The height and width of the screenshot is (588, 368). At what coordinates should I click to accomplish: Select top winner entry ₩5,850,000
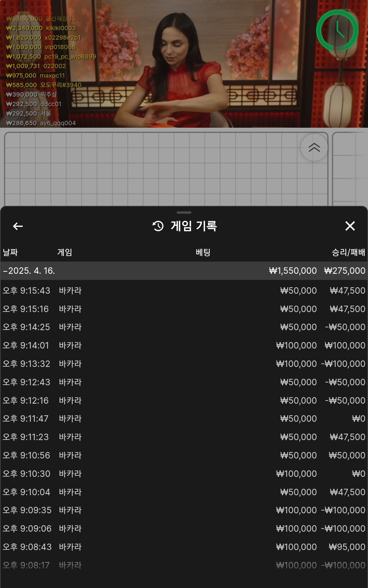[40, 19]
